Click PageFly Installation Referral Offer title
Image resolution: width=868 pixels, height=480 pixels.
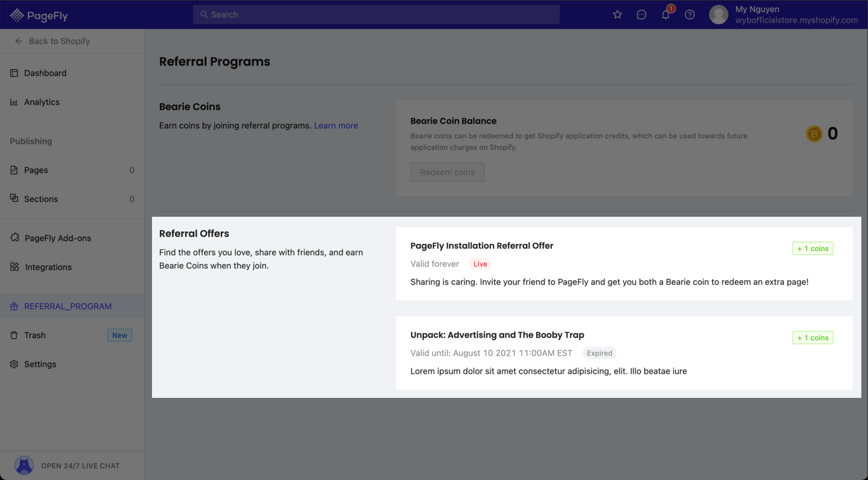point(481,246)
